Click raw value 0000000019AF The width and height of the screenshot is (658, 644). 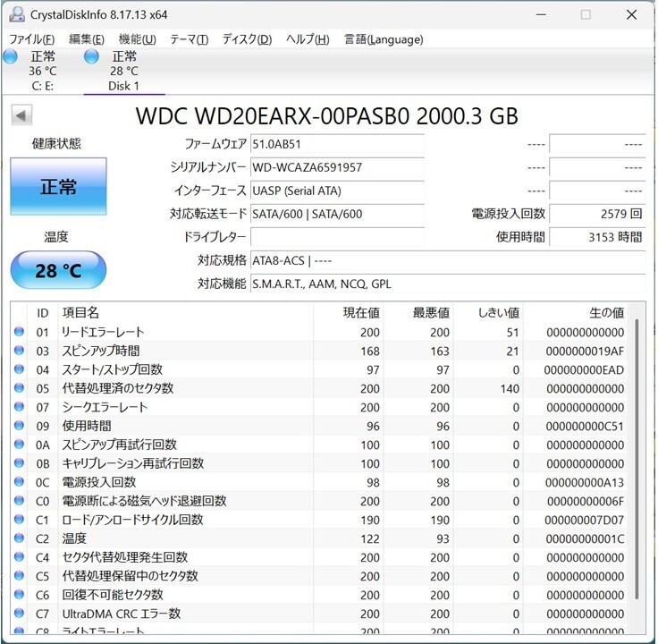point(585,351)
